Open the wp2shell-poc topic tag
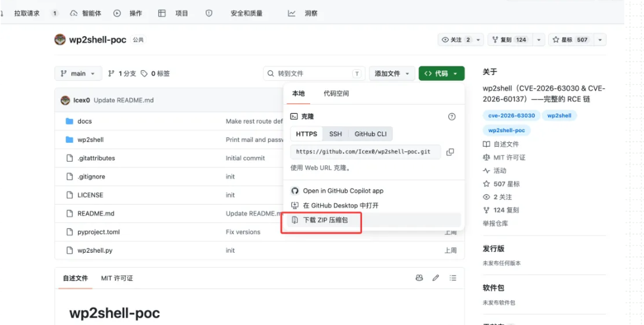 coord(507,130)
